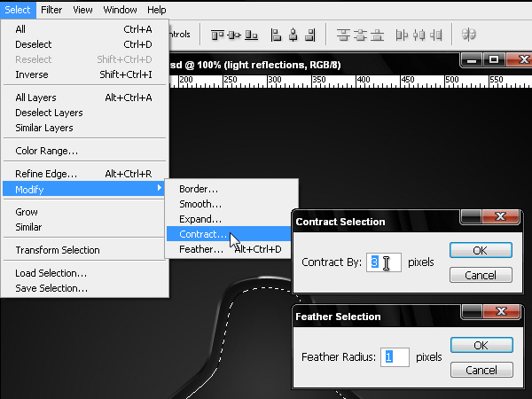Confirm Feather Selection with OK
Viewport: 532px width, 399px height.
click(x=481, y=346)
